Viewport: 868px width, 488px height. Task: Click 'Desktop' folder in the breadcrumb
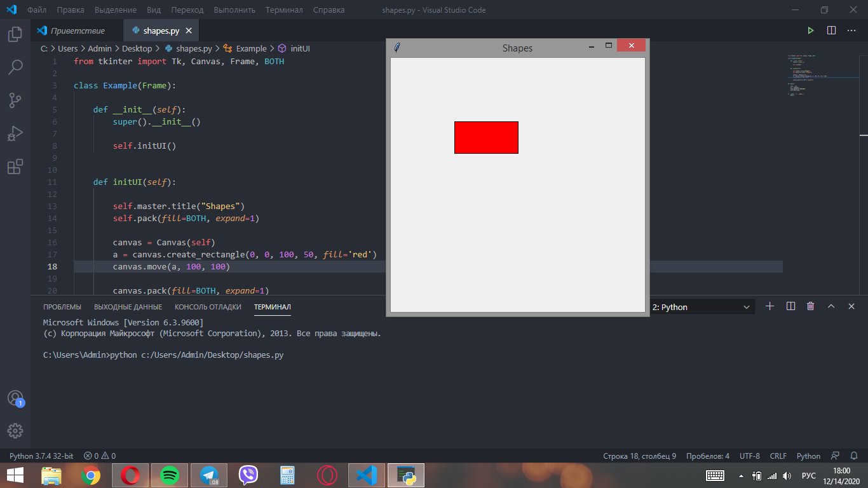pos(137,48)
